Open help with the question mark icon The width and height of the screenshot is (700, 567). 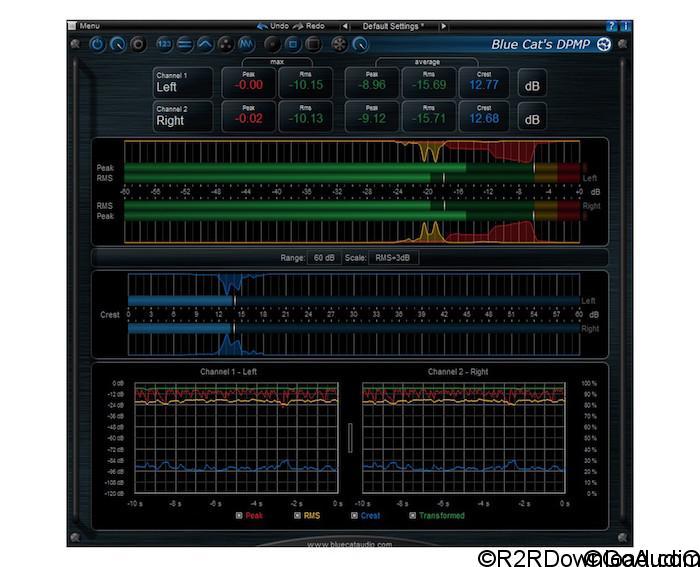click(612, 25)
